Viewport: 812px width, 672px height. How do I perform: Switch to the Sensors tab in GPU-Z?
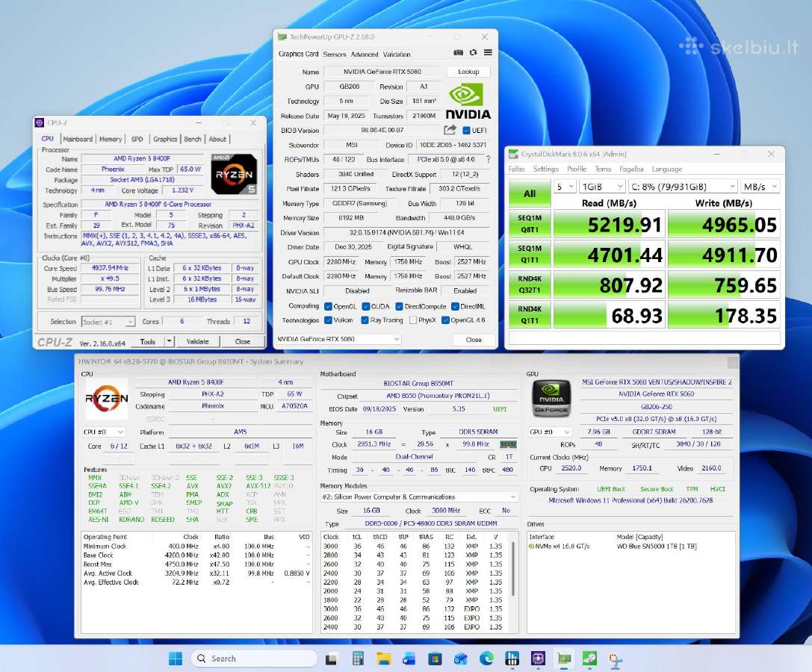click(x=334, y=54)
